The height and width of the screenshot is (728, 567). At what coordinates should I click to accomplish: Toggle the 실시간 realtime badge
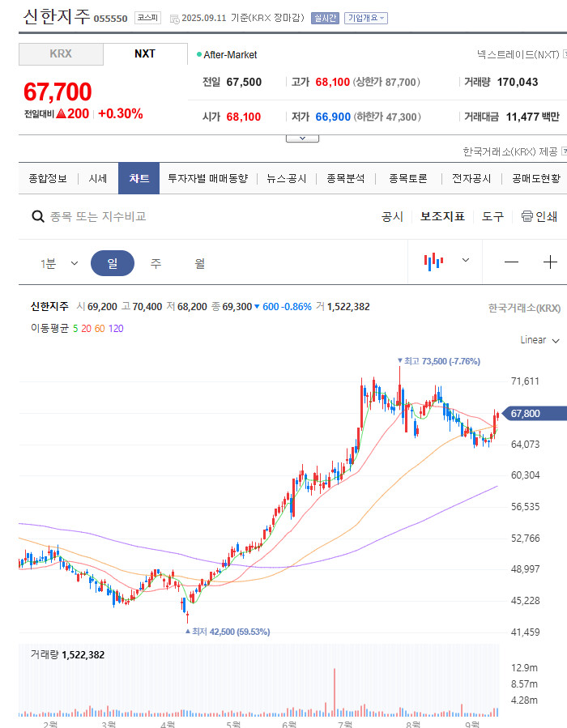pyautogui.click(x=325, y=18)
